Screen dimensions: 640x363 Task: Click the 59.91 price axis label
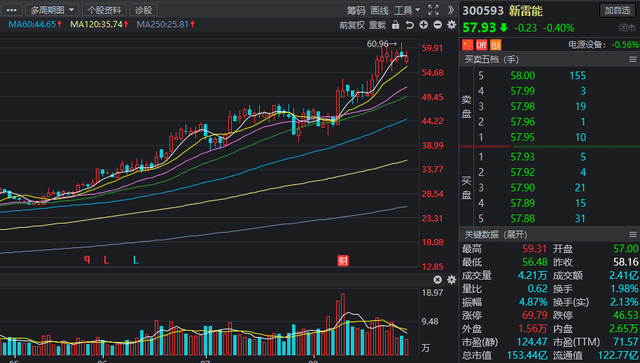tap(432, 48)
